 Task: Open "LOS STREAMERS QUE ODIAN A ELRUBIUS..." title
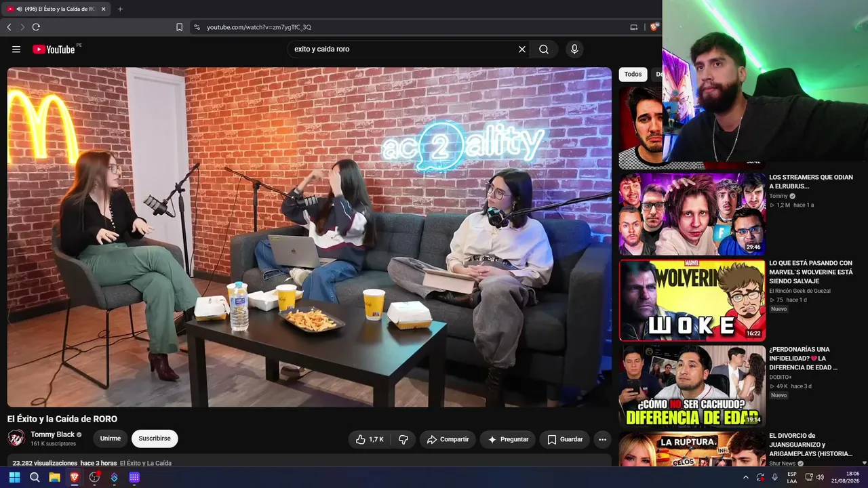811,182
